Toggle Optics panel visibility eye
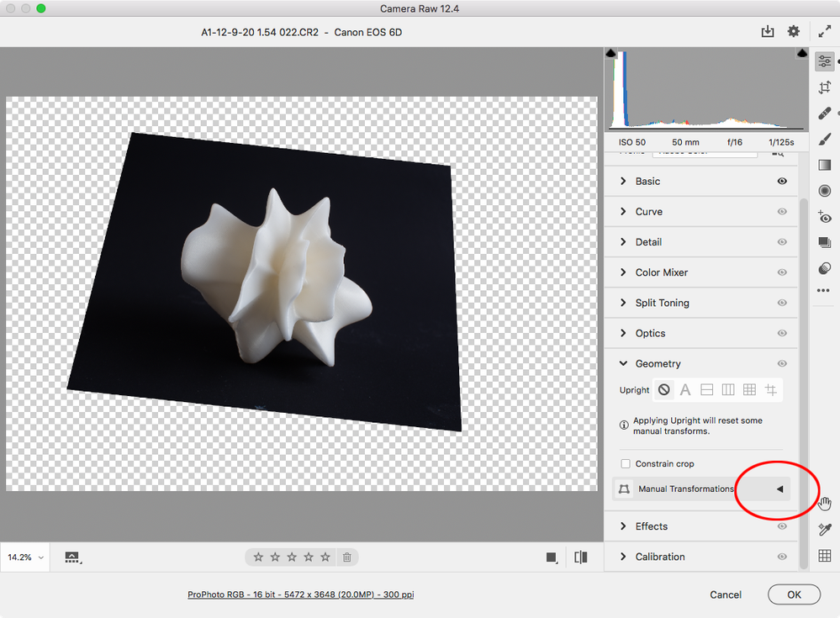840x618 pixels. click(x=782, y=333)
